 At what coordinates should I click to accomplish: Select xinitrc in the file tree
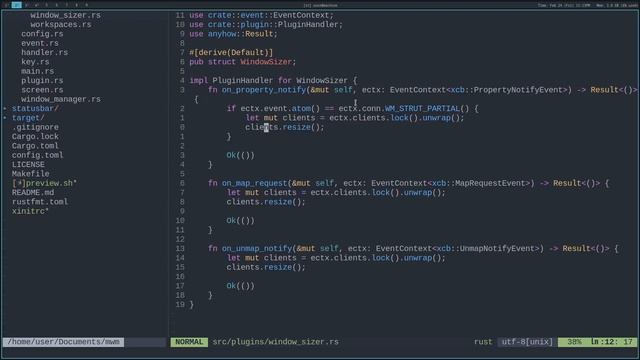30,211
